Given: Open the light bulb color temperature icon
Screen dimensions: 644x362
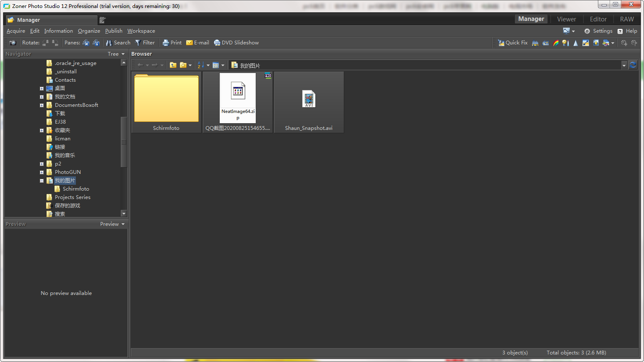Looking at the screenshot, I should 566,43.
